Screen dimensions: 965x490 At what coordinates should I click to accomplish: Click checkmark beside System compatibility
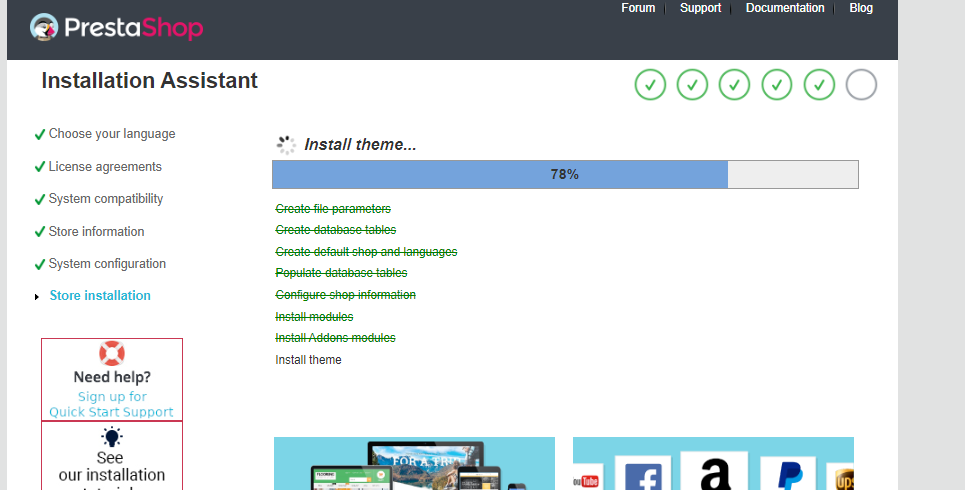click(x=40, y=199)
